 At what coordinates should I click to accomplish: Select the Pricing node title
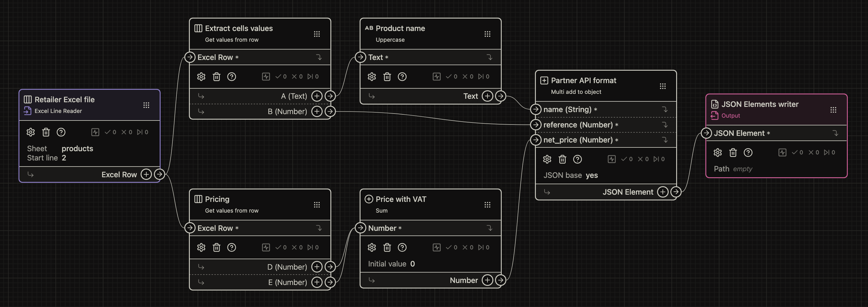click(x=217, y=199)
